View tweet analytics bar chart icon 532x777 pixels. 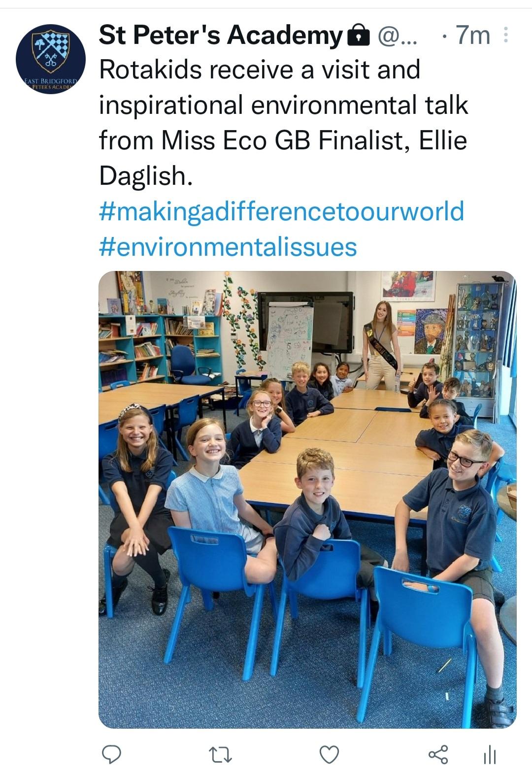click(x=490, y=754)
